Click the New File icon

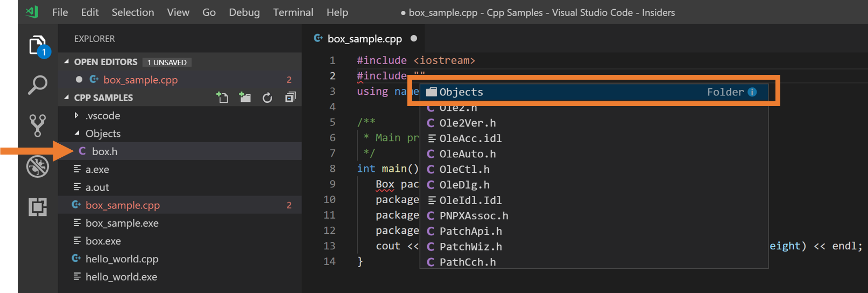(x=222, y=97)
